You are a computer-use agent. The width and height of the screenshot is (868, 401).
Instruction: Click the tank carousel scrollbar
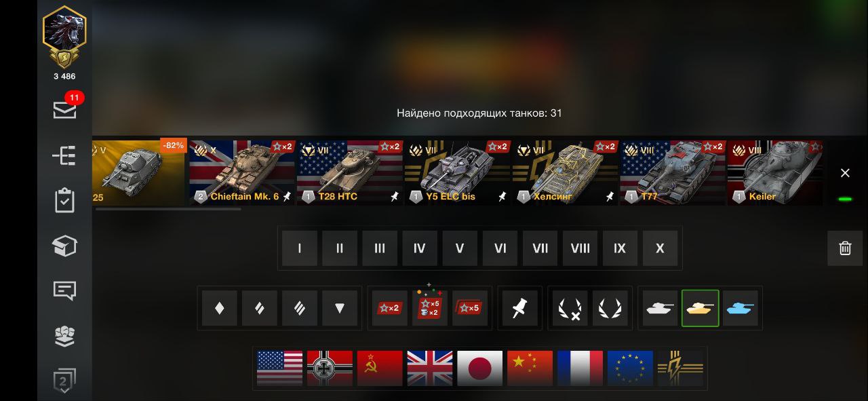point(168,209)
